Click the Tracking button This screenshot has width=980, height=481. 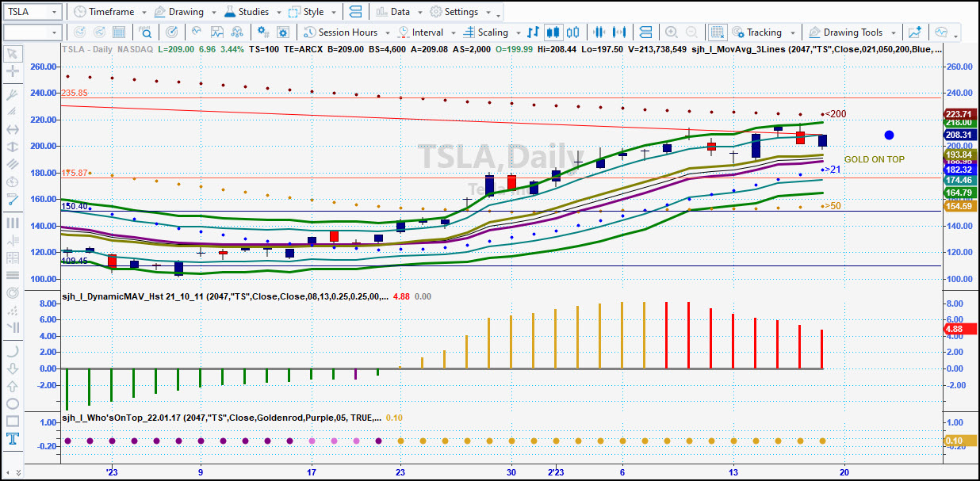click(x=757, y=32)
